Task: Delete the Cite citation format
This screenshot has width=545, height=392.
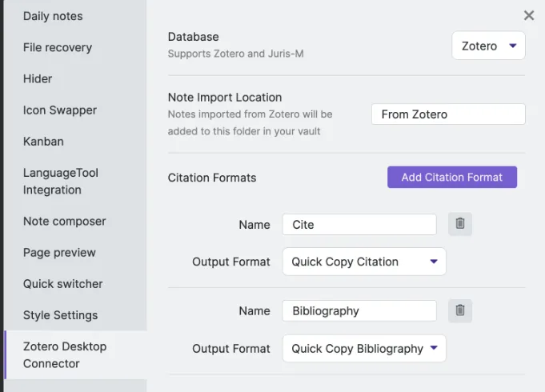Action: [460, 224]
